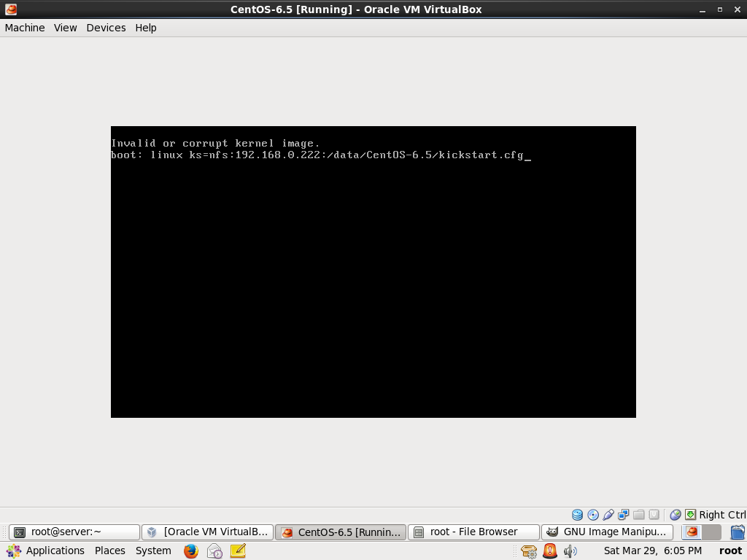
Task: Click the boot prompt line in VM screen
Action: [321, 155]
